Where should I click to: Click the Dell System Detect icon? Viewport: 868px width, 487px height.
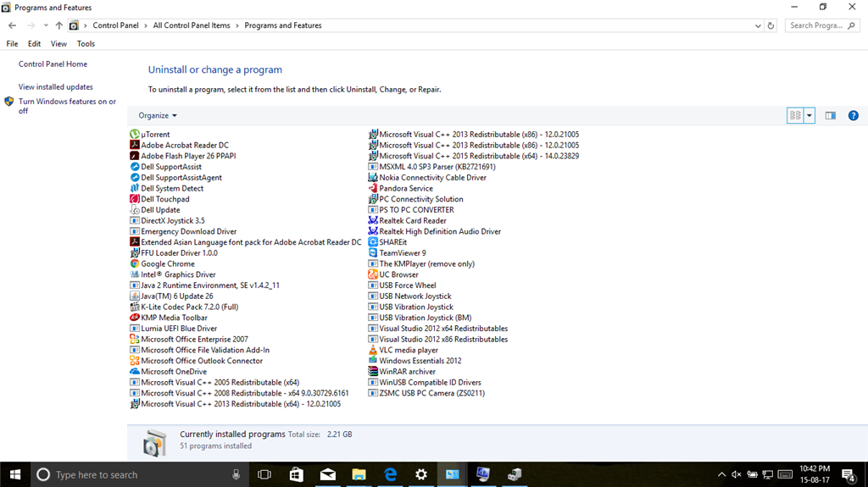pos(135,188)
